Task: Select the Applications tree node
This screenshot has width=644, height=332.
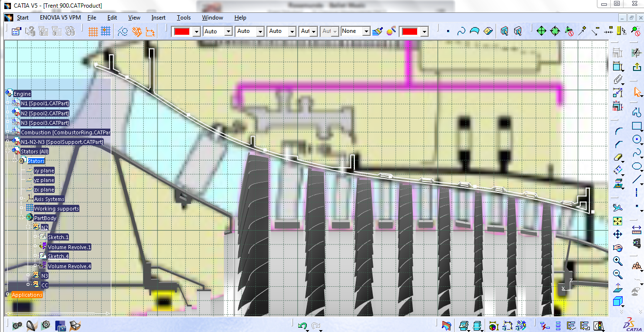Action: pos(27,294)
